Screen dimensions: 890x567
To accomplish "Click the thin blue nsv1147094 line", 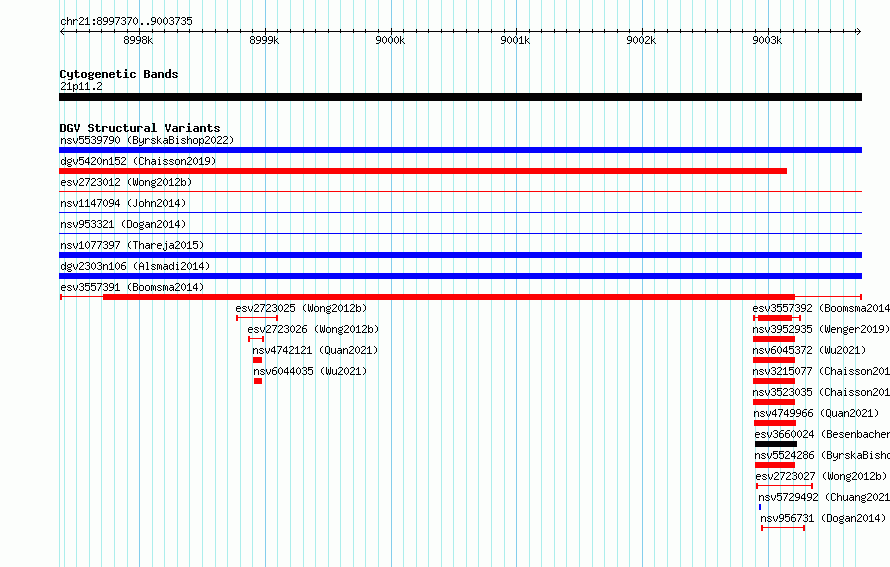I will click(x=460, y=213).
